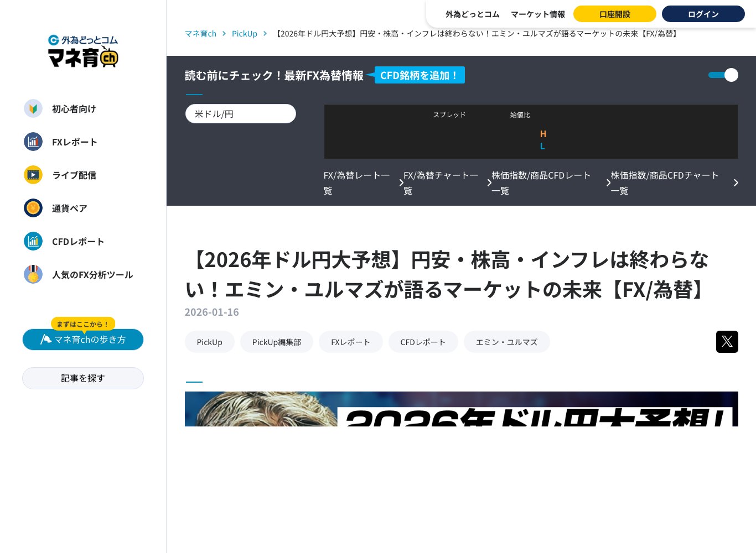Click the まずはここから！ speech bubble
756x553 pixels.
coord(83,324)
